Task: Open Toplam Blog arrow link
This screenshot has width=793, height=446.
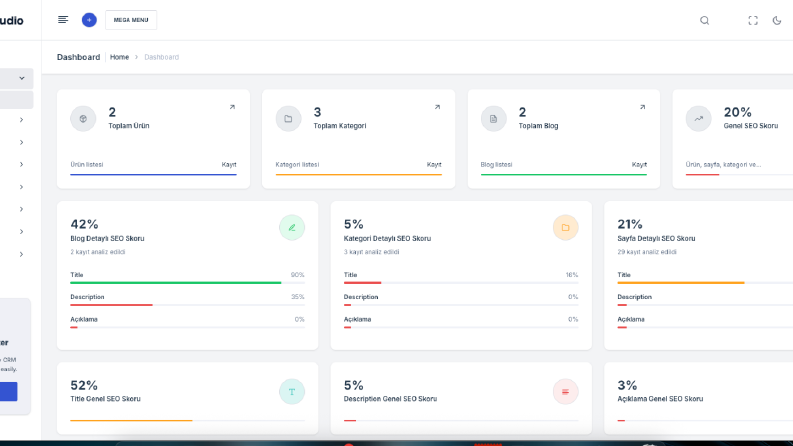Action: (642, 107)
